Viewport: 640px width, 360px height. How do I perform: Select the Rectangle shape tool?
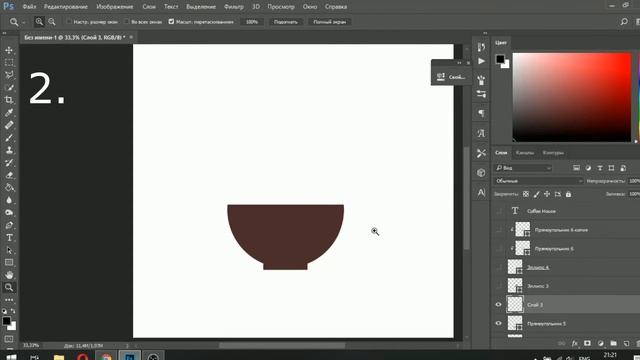(x=9, y=262)
